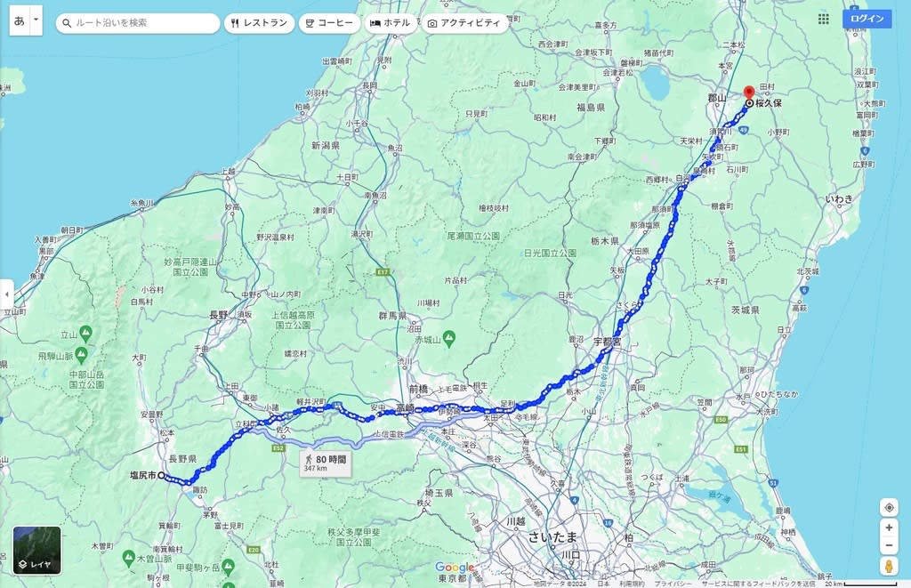This screenshot has height=588, width=911.
Task: Click the 80 時間 walking route label
Action: 326,463
